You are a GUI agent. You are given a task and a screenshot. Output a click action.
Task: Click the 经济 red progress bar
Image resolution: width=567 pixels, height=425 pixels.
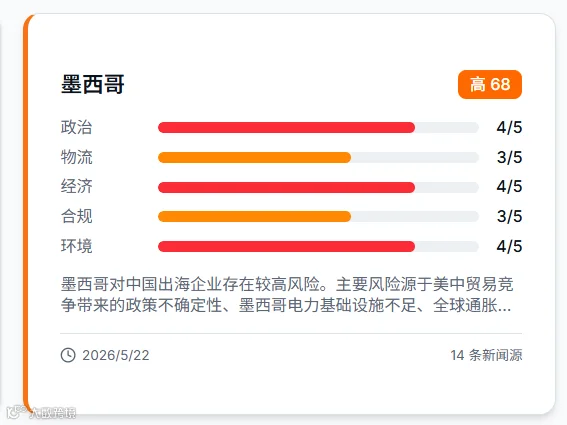318,187
